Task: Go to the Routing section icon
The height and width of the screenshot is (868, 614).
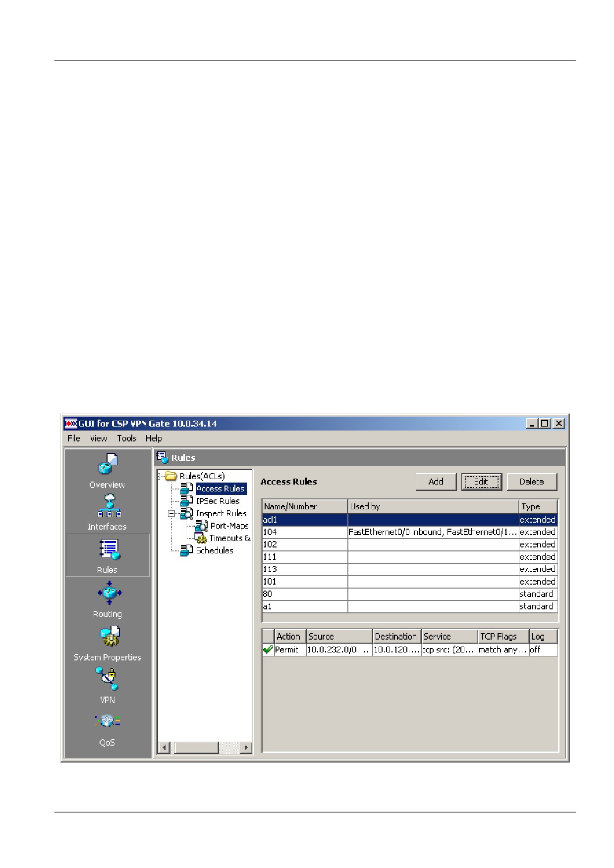Action: click(x=110, y=593)
